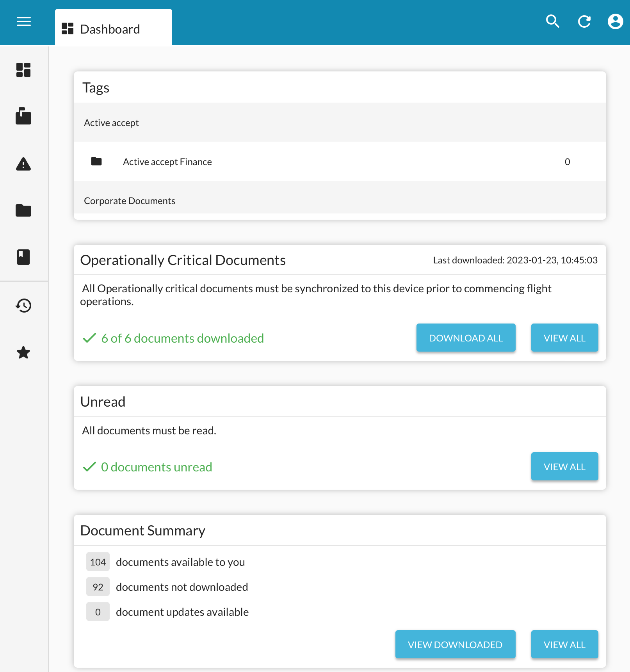Select the briefcase documents icon in sidebar

[x=23, y=117]
